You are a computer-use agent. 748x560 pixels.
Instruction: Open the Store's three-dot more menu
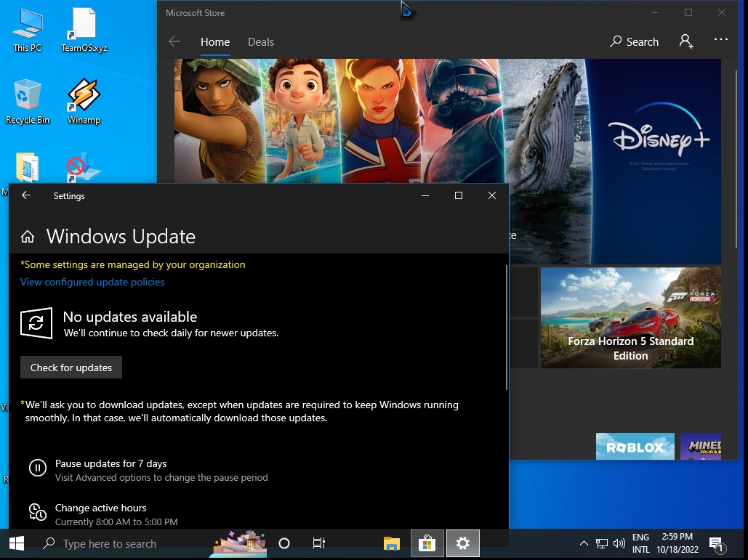(x=720, y=41)
